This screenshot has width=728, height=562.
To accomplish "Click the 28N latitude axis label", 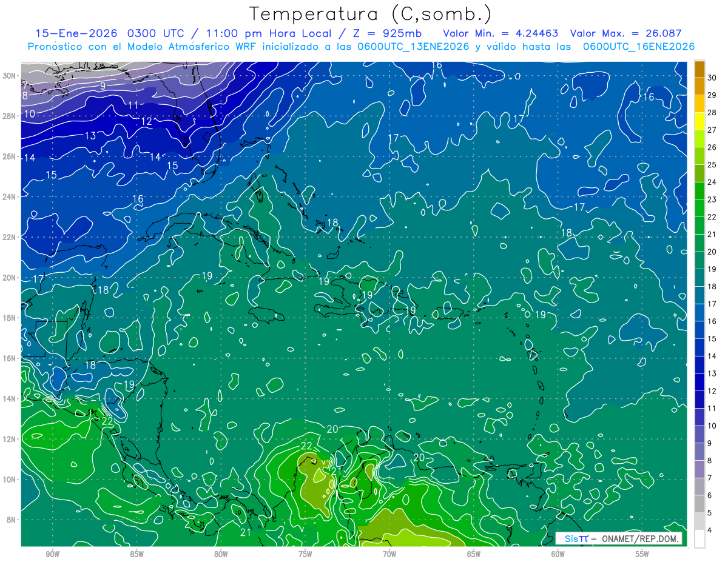I will coord(10,116).
